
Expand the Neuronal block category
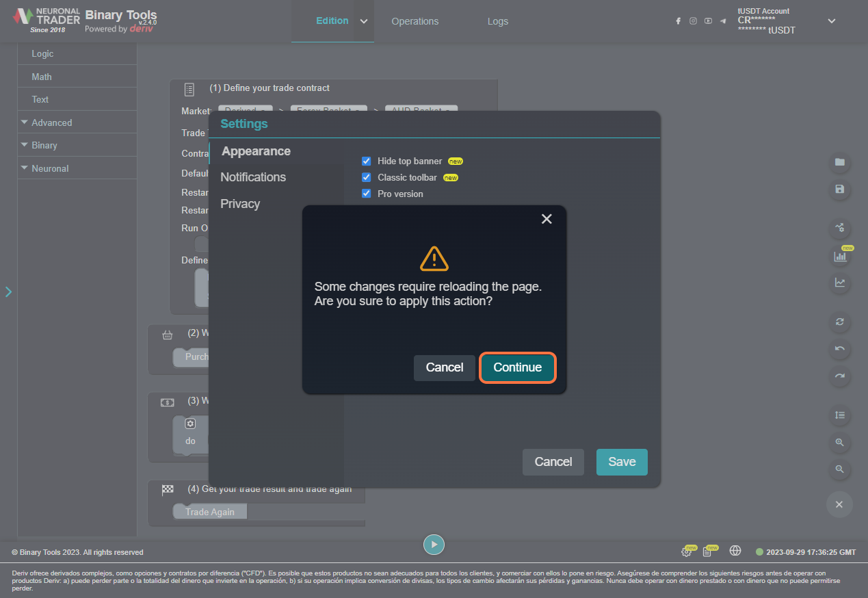[50, 168]
